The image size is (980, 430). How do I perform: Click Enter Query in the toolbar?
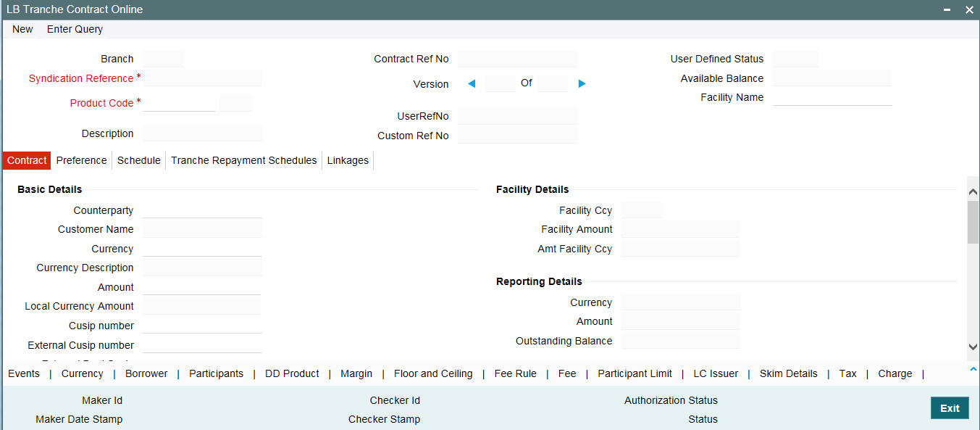click(75, 29)
